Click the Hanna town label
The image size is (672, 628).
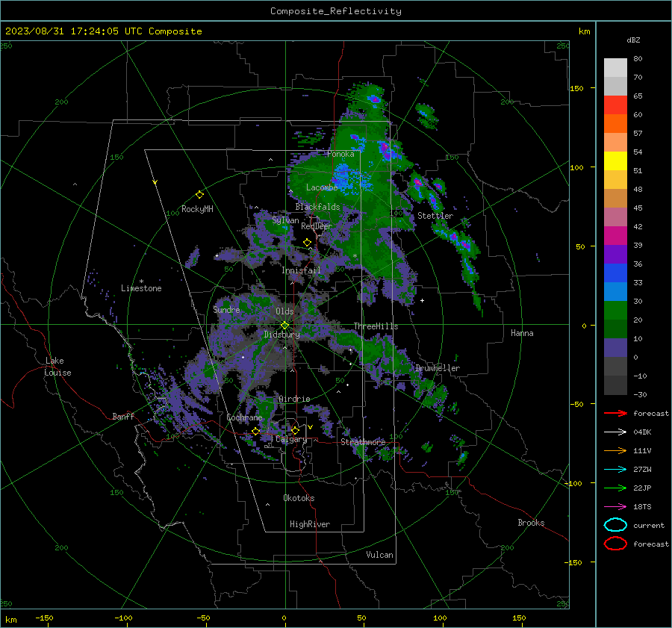tap(522, 333)
